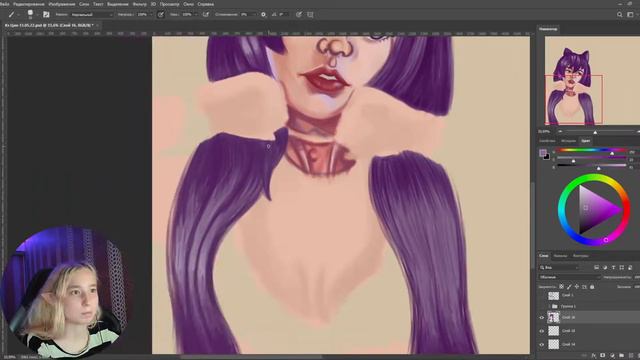Image resolution: width=640 pixels, height=360 pixels.
Task: Click the brush opacity value field
Action: [x=142, y=15]
